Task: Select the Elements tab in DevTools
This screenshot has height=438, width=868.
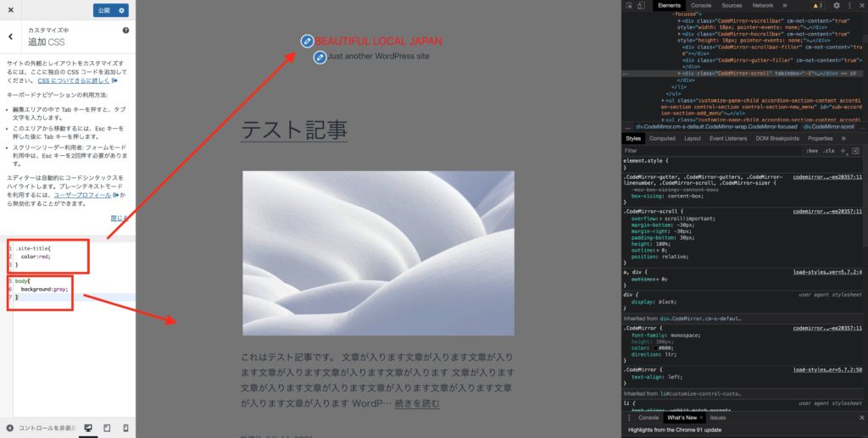Action: click(670, 6)
